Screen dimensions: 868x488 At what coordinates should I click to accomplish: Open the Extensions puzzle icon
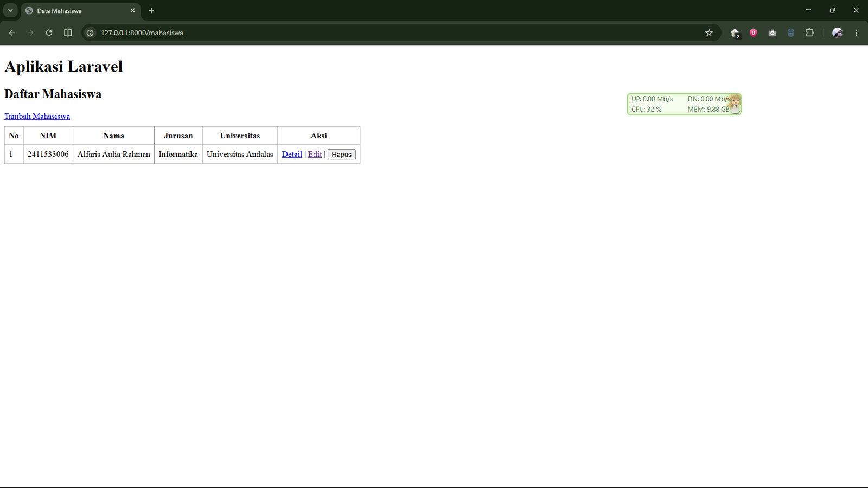click(810, 33)
